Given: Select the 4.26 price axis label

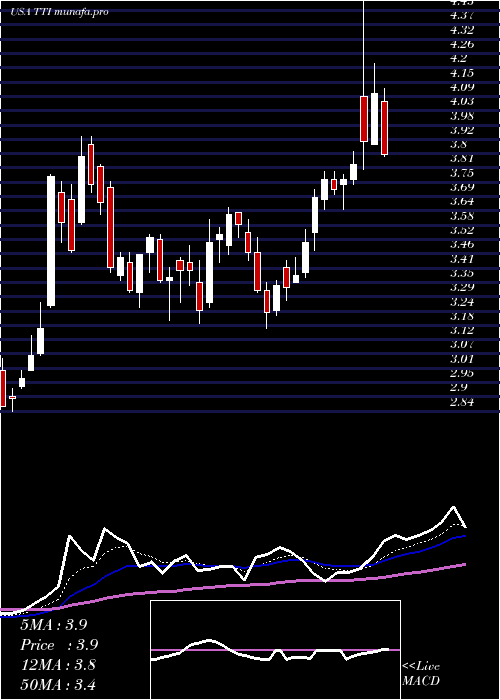Looking at the screenshot, I should tap(463, 44).
